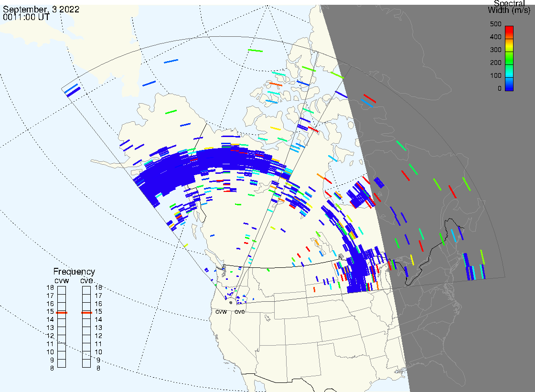Click the cve frequency column label
The width and height of the screenshot is (535, 392).
point(86,281)
